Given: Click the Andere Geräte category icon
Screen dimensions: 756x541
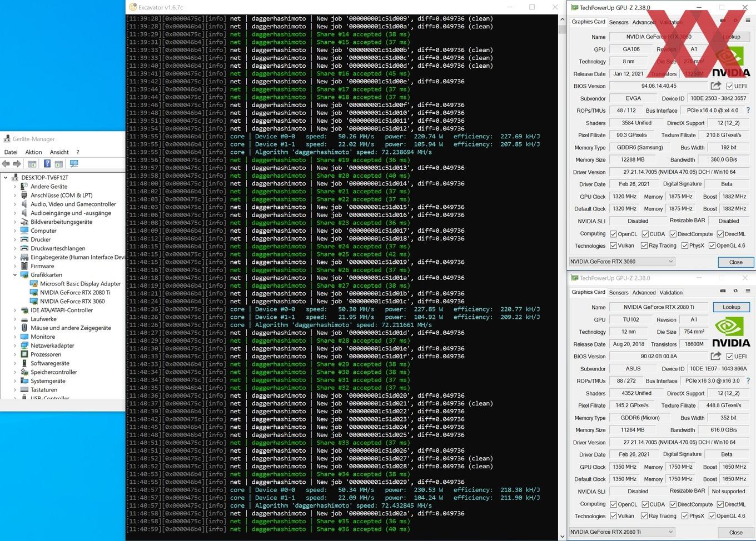Looking at the screenshot, I should point(24,187).
